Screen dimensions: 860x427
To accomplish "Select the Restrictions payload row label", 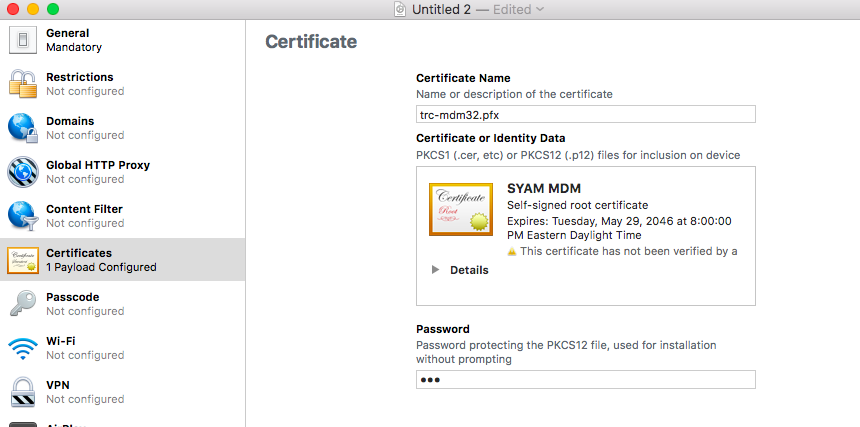I will pos(80,77).
